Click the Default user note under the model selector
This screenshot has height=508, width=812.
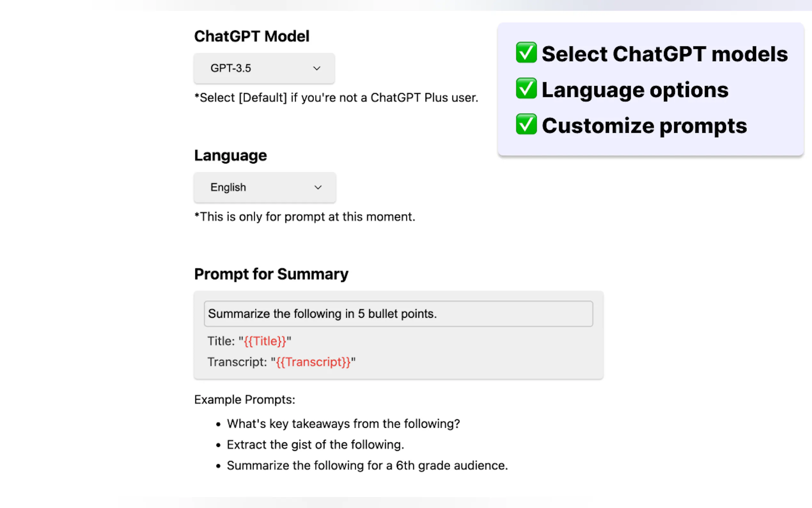point(336,98)
